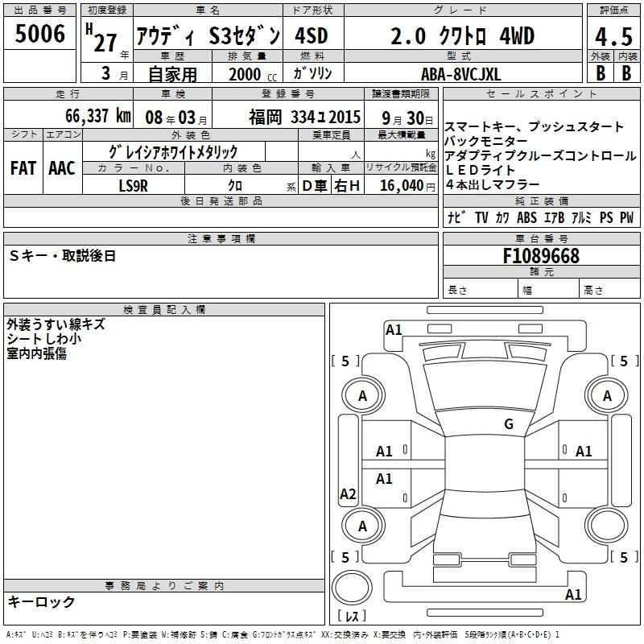Click the model code ABA-8VCJXL

click(x=460, y=74)
